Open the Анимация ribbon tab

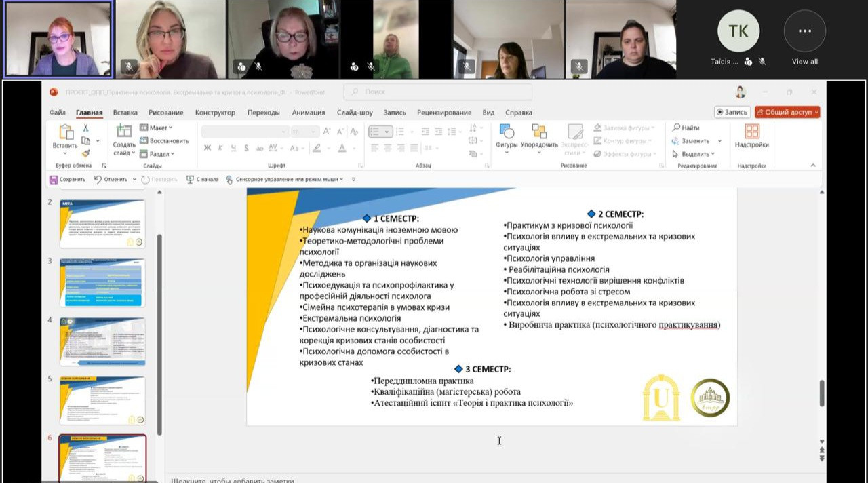tap(308, 113)
